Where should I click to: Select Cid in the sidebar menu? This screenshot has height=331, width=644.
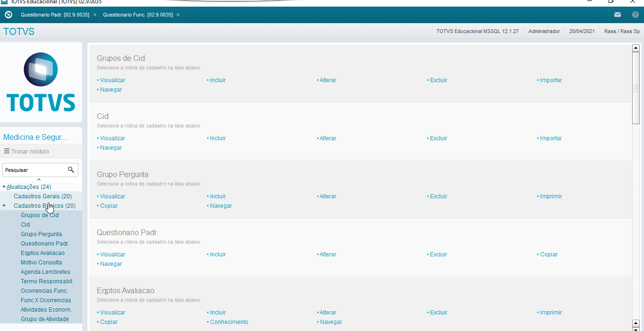pos(25,225)
